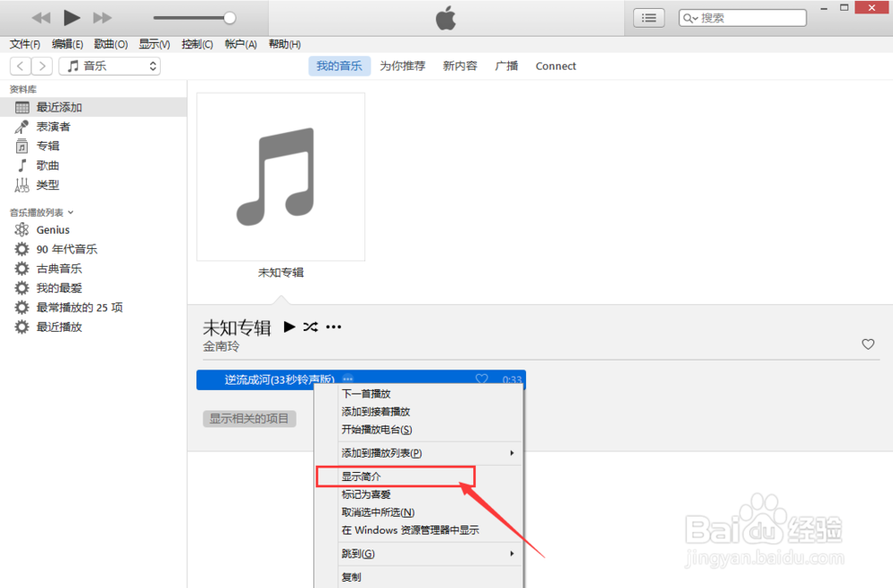The image size is (893, 588).
Task: Open the more options (…) beside 未知专辑
Action: pyautogui.click(x=333, y=327)
